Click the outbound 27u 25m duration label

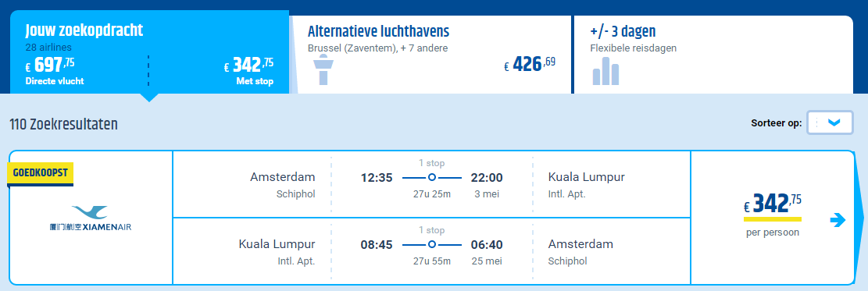pyautogui.click(x=431, y=194)
